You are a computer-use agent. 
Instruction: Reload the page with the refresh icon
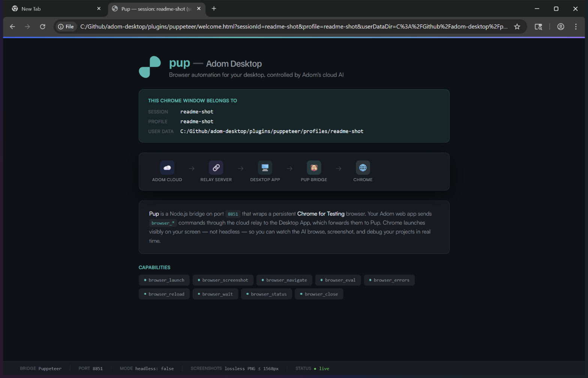click(x=42, y=27)
